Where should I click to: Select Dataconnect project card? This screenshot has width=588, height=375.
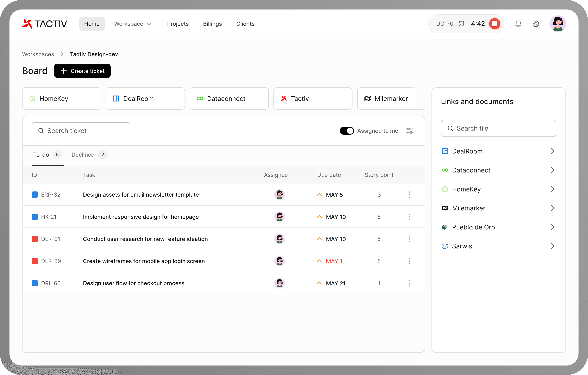pyautogui.click(x=229, y=98)
